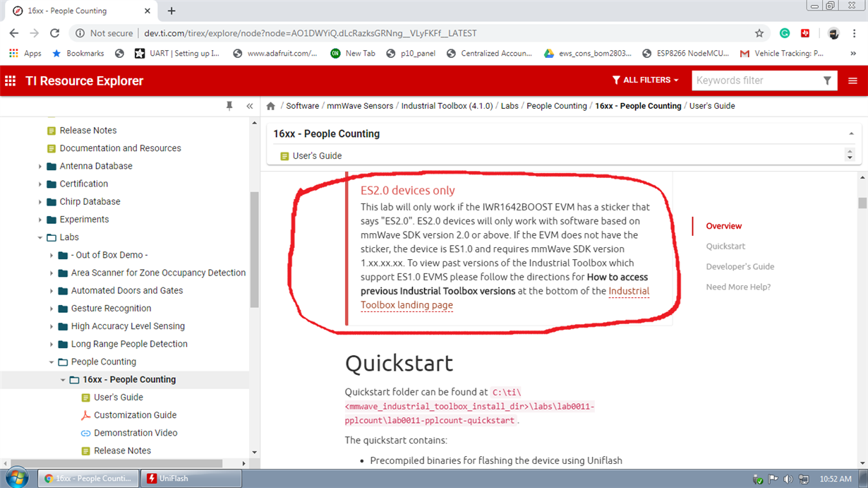Click the sidebar horizontal scrollbar
The width and height of the screenshot is (868, 488).
(117, 463)
